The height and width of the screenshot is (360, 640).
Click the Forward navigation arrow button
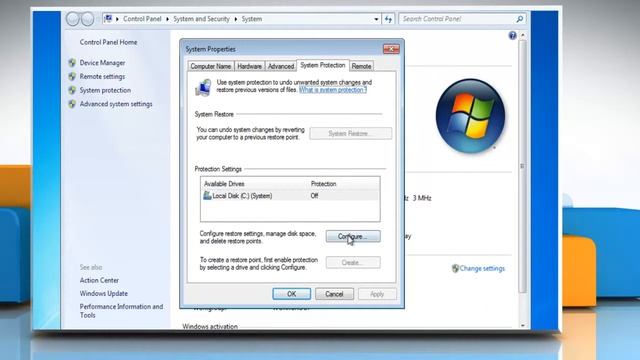pyautogui.click(x=87, y=19)
